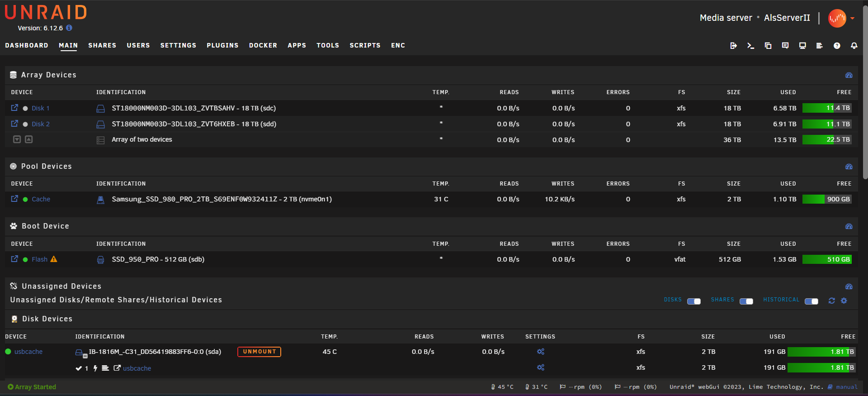
Task: Toggle the SHARES switch
Action: (x=746, y=301)
